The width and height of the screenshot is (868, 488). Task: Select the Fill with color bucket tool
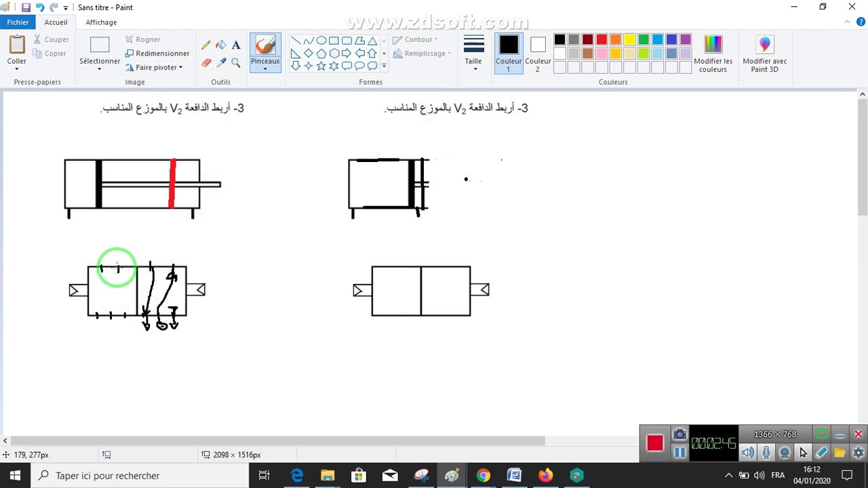point(221,45)
